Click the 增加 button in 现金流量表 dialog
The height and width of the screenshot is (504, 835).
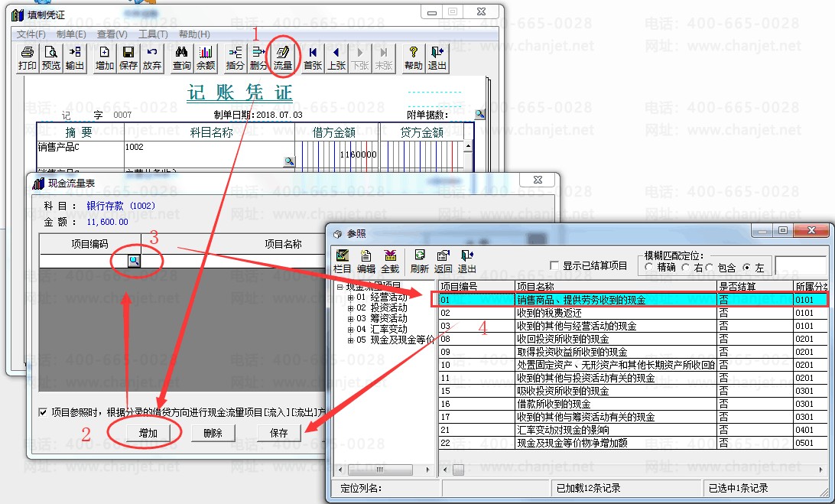tap(148, 433)
